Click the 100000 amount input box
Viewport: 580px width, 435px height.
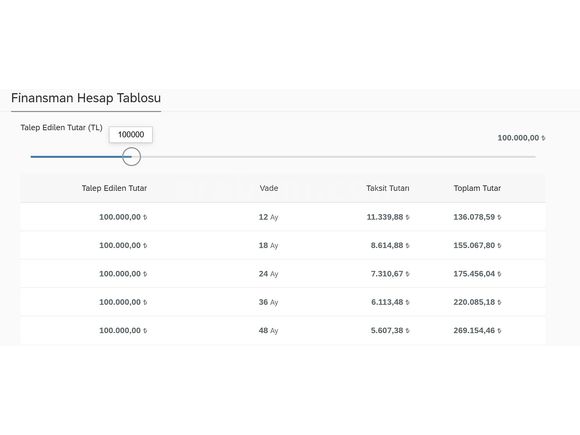pyautogui.click(x=131, y=135)
